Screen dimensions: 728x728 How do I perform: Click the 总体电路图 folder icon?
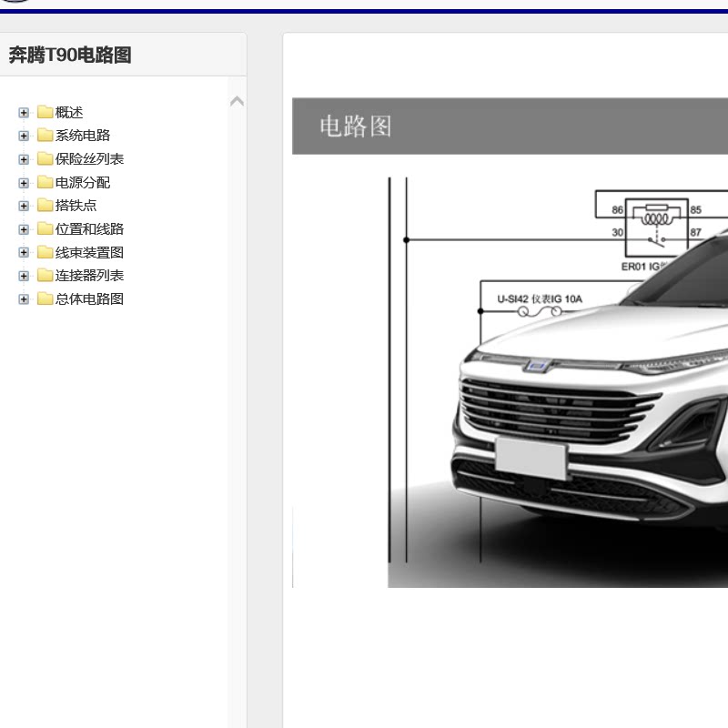[x=45, y=298]
